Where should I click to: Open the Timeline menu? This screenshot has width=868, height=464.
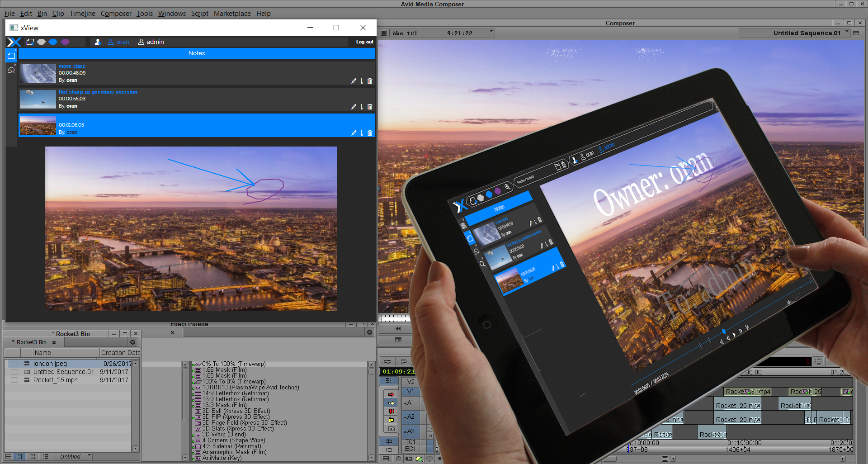point(82,14)
